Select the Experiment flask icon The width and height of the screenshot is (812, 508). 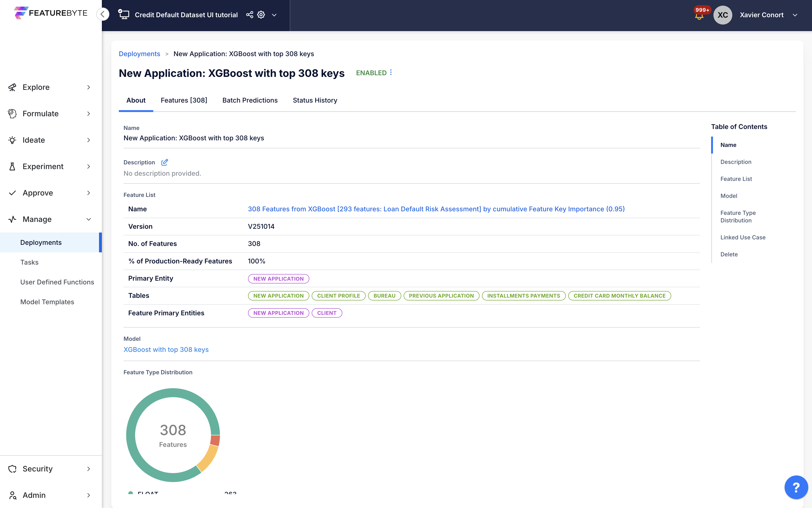coord(12,166)
